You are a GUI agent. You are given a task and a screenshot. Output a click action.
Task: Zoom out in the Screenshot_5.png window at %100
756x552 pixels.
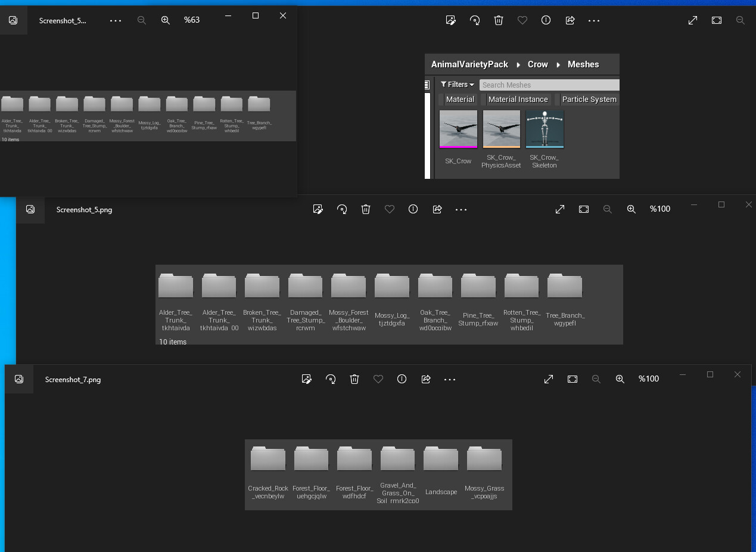608,209
